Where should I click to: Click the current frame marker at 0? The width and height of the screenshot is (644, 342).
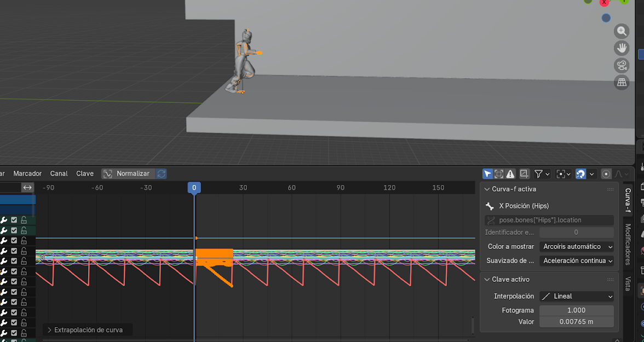[x=194, y=188]
